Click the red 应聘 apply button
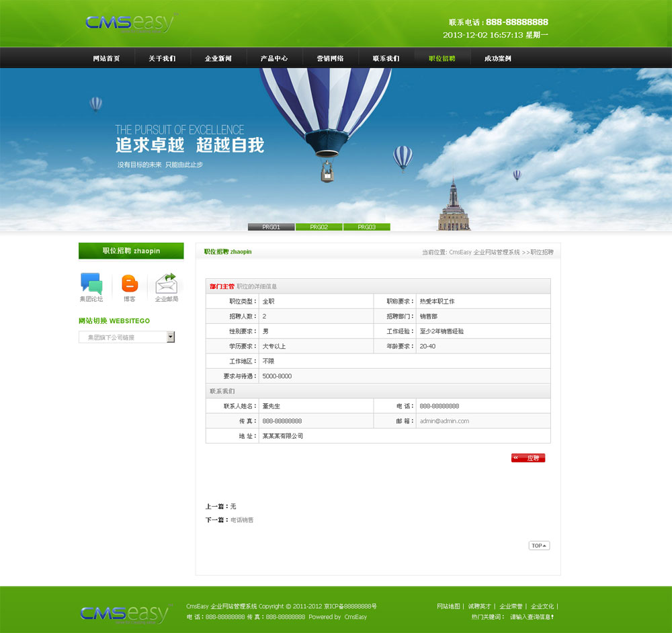Screen dimensions: 672x633 pyautogui.click(x=528, y=458)
